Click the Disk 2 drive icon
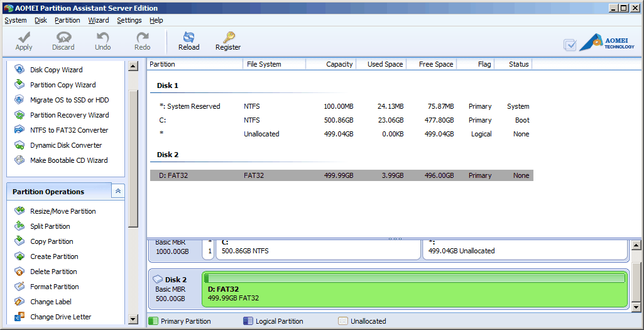Viewport: 644px width, 330px height. point(158,280)
